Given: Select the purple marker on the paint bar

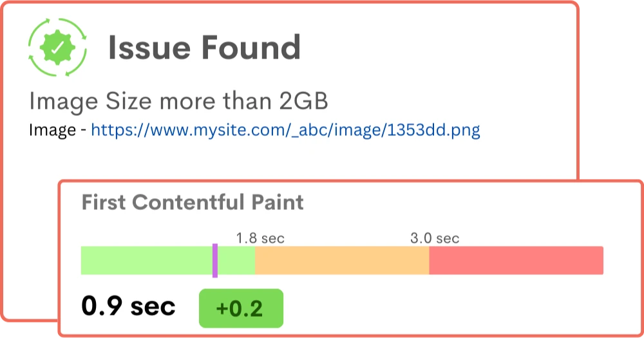Looking at the screenshot, I should point(214,261).
